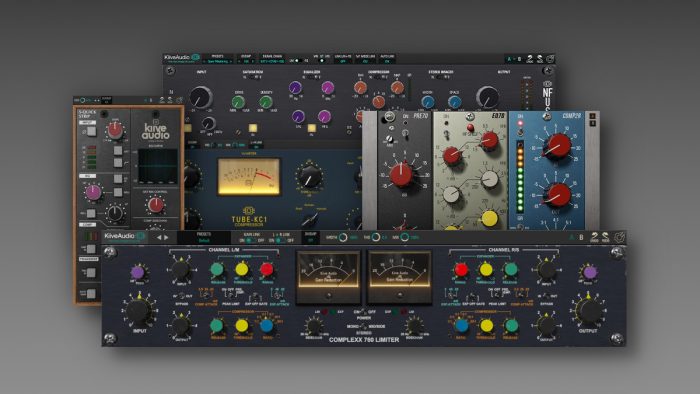Click green Drive knob on NFuse
Image resolution: width=700 pixels, height=394 pixels.
click(x=238, y=102)
